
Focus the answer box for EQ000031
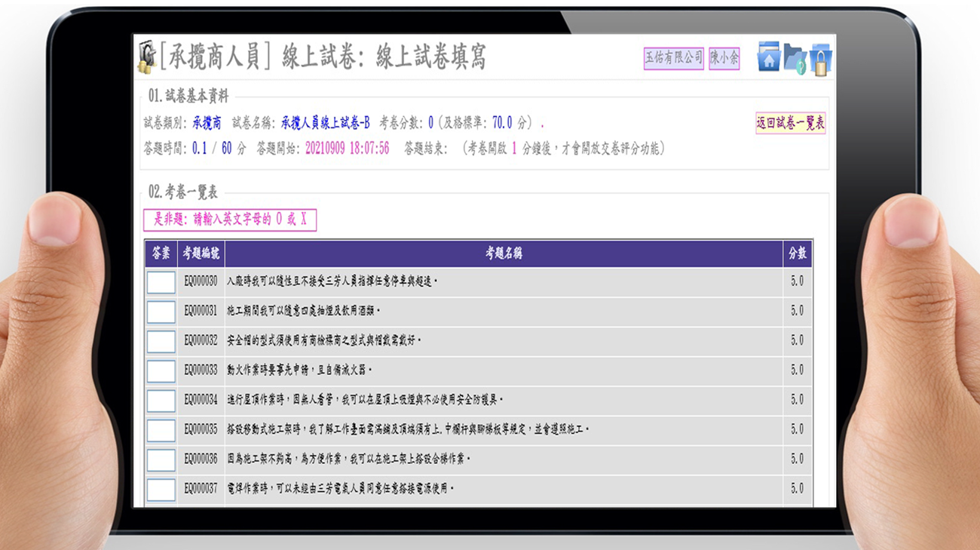(x=161, y=311)
